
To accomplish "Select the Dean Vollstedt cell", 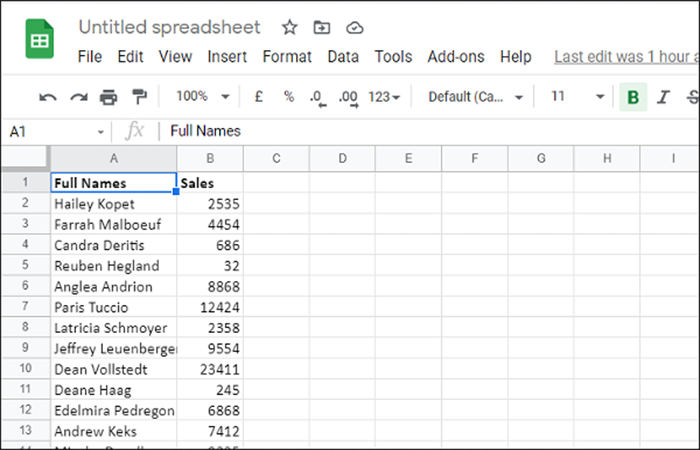I will 114,369.
